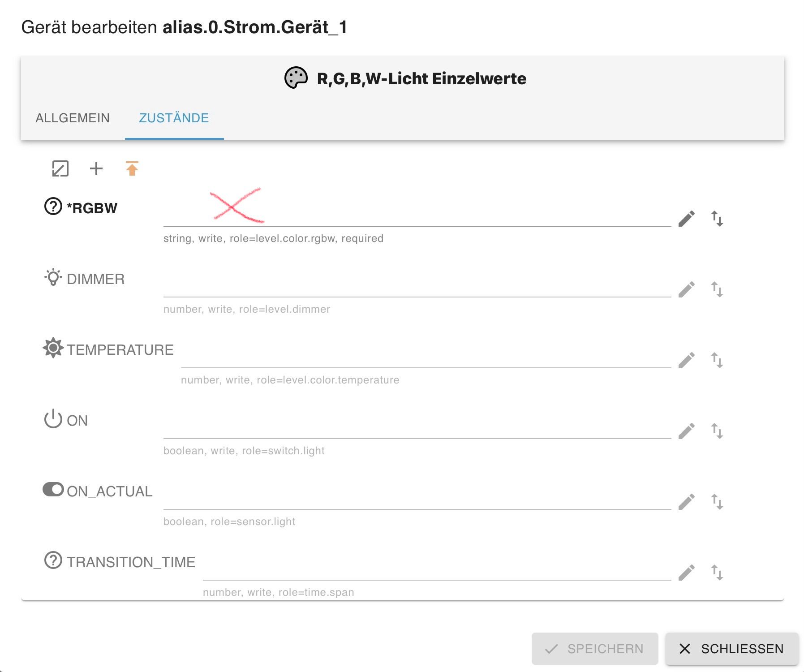Image resolution: width=804 pixels, height=672 pixels.
Task: Click the pencil icon for TEMPERATURE state
Action: [x=686, y=360]
